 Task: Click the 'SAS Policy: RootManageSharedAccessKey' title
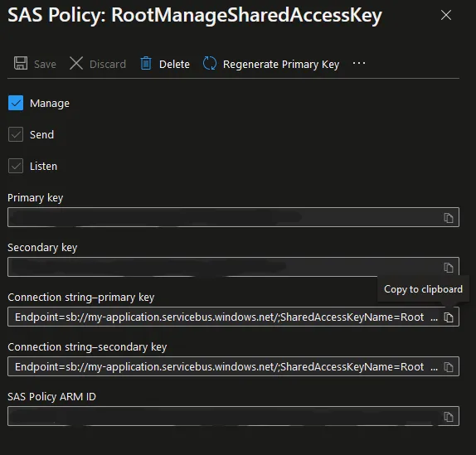195,15
